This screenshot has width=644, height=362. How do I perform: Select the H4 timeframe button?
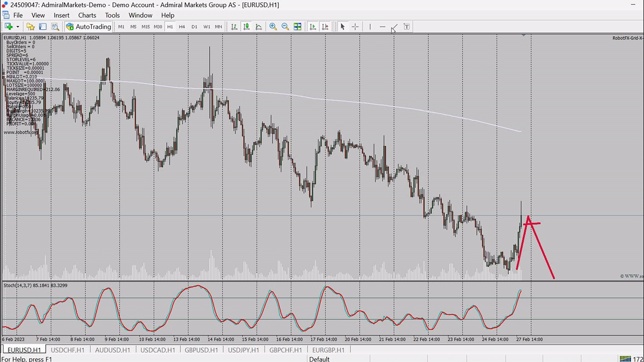coord(182,27)
